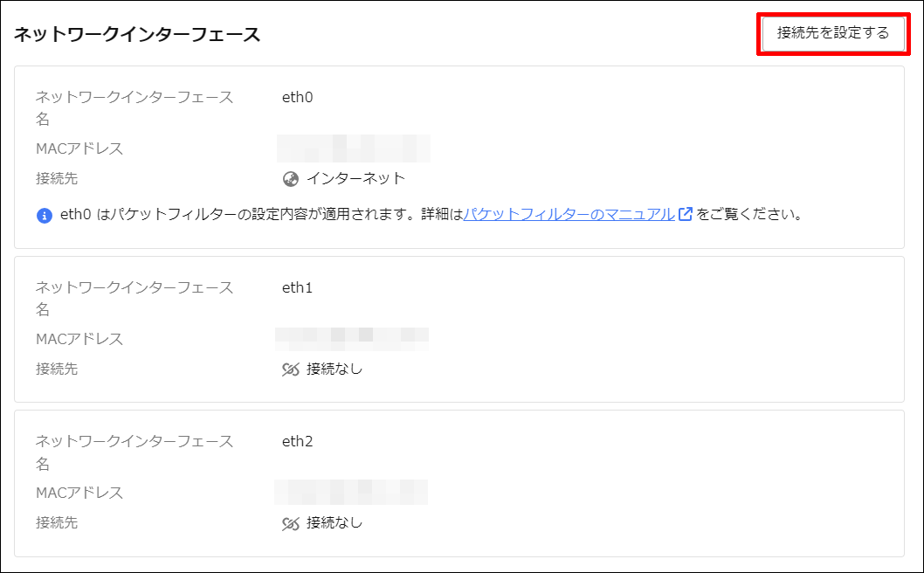This screenshot has width=924, height=573.
Task: Click the unlinked chain icon for eth1
Action: (x=291, y=369)
